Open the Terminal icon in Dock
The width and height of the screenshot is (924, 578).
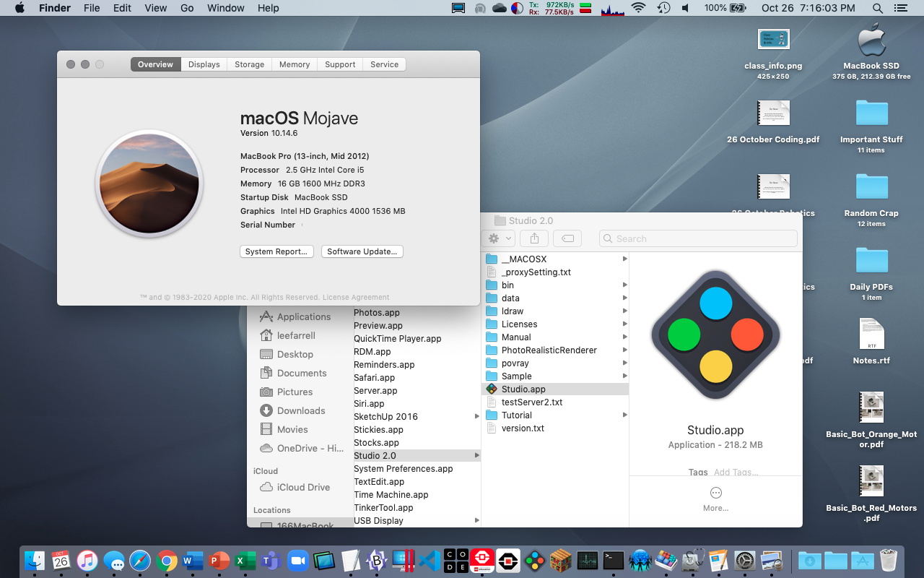614,561
